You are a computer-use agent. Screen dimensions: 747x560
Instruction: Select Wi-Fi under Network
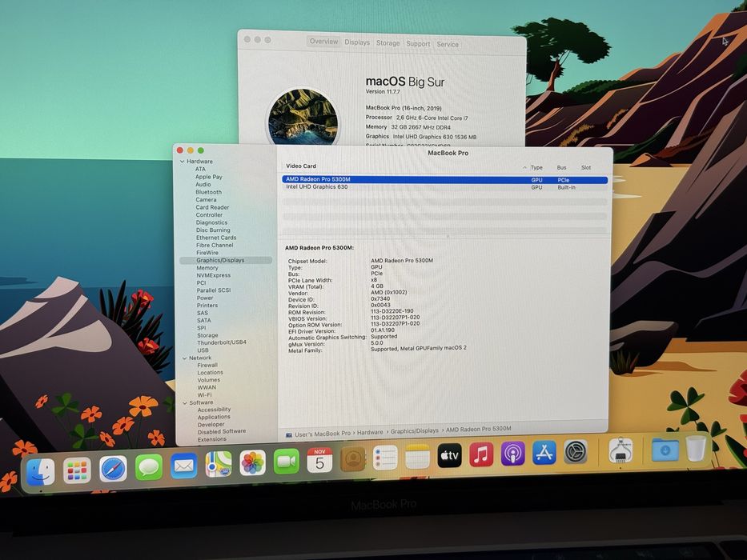[x=204, y=394]
